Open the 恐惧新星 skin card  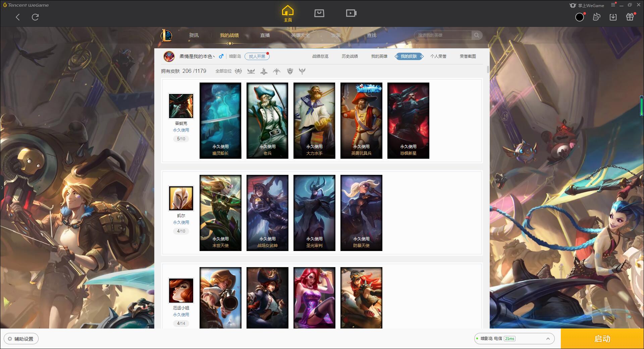[408, 120]
